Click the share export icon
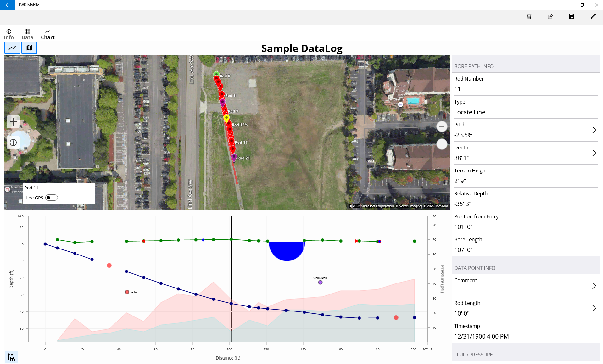 pyautogui.click(x=550, y=17)
